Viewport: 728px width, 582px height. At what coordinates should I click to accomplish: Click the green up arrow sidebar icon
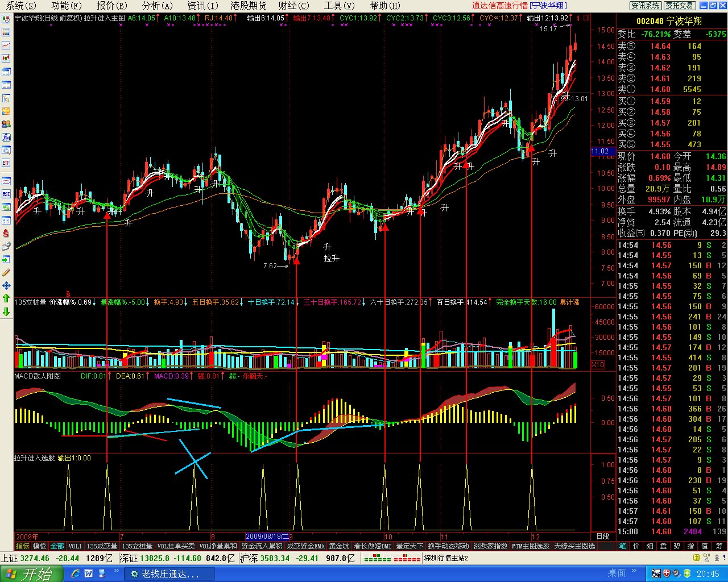pyautogui.click(x=6, y=298)
